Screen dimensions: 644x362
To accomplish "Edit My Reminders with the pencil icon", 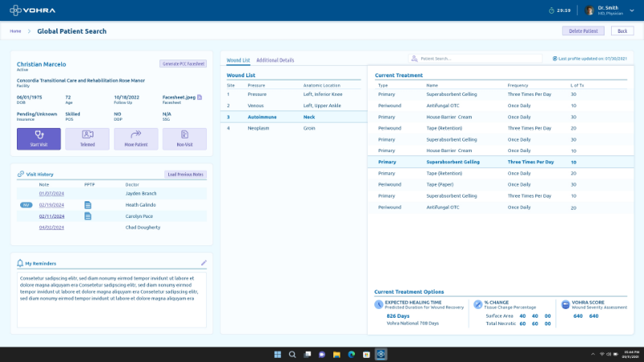I will point(204,262).
